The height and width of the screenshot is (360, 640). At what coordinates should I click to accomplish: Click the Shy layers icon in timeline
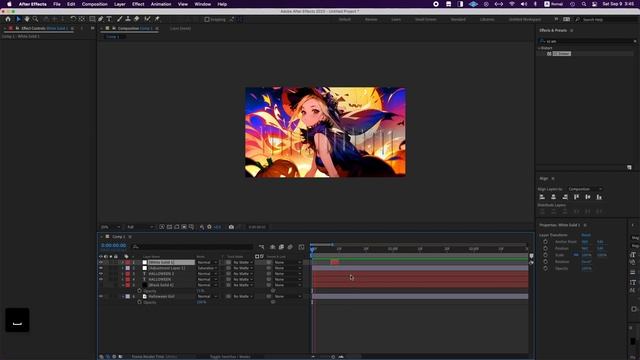272,247
